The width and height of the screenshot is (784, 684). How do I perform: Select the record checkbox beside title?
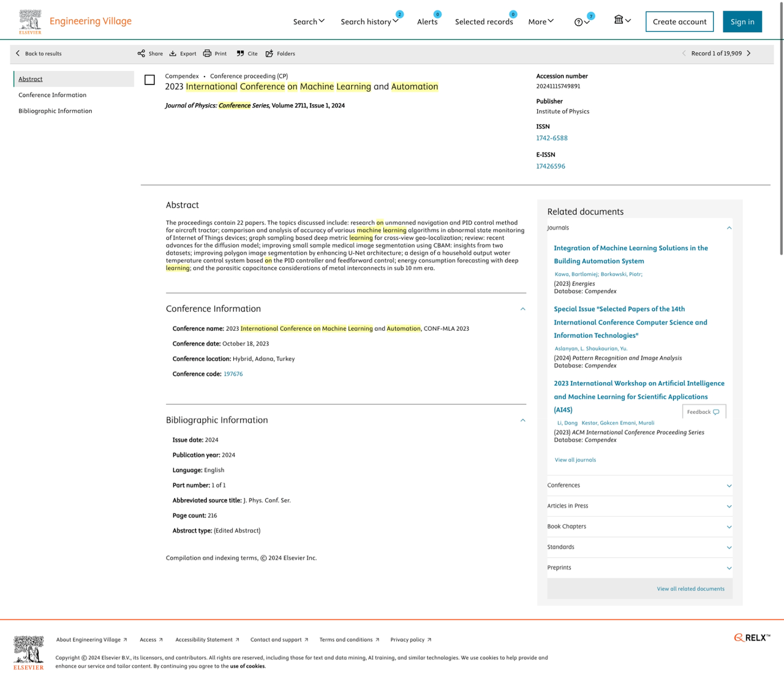pos(149,80)
